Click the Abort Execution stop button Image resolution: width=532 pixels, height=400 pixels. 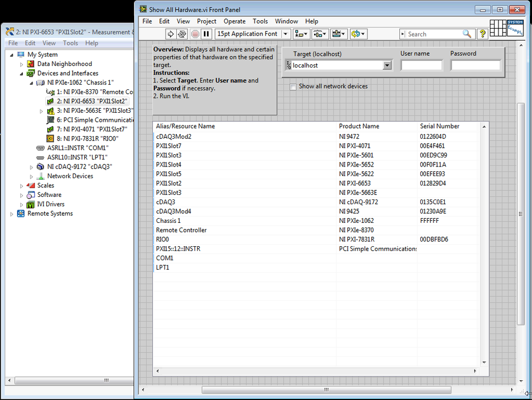coord(195,34)
